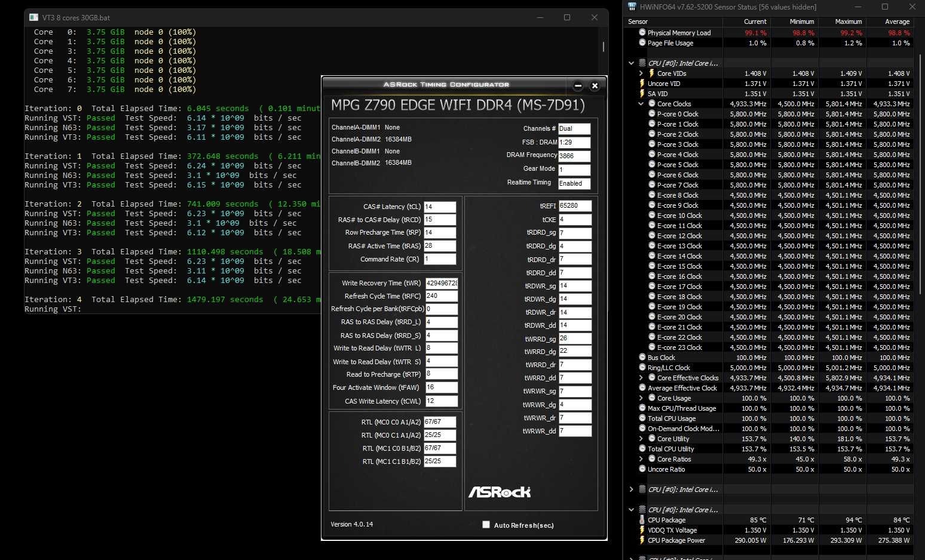
Task: Click the E-core 16 Clock icon
Action: [x=652, y=276]
